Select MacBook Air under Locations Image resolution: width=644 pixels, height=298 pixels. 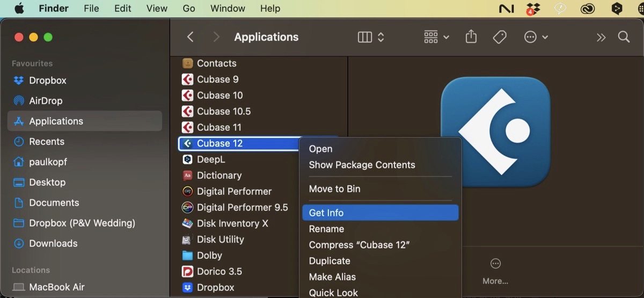(85, 287)
